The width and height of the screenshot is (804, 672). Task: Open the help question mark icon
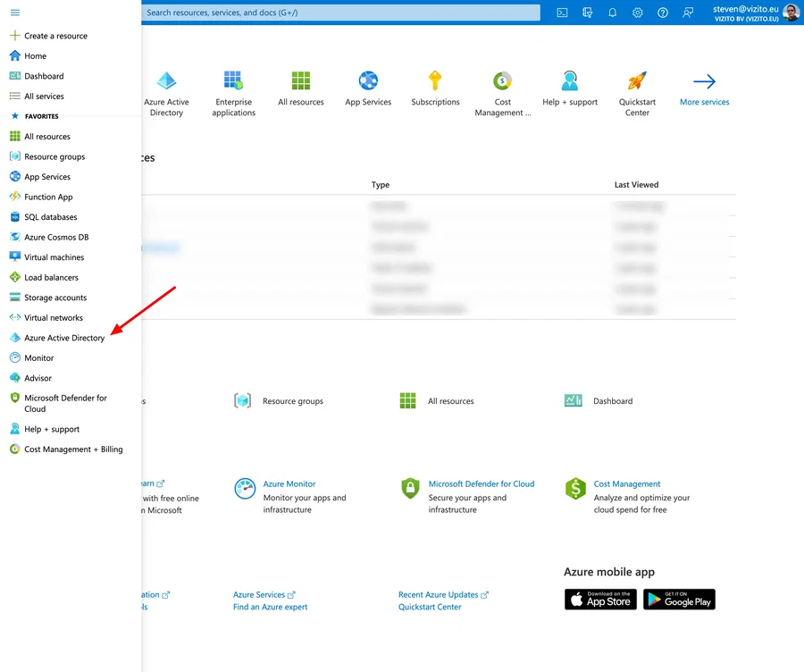pos(662,13)
